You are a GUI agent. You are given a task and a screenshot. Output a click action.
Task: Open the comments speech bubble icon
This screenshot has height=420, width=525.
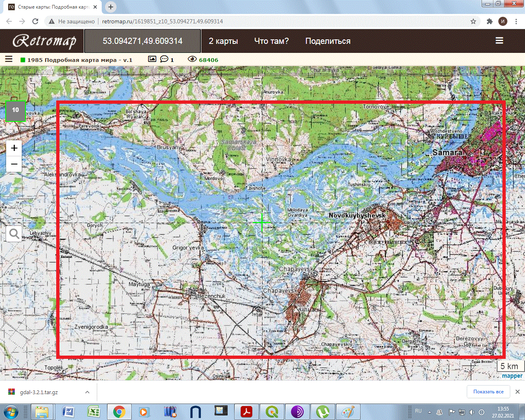pyautogui.click(x=164, y=59)
